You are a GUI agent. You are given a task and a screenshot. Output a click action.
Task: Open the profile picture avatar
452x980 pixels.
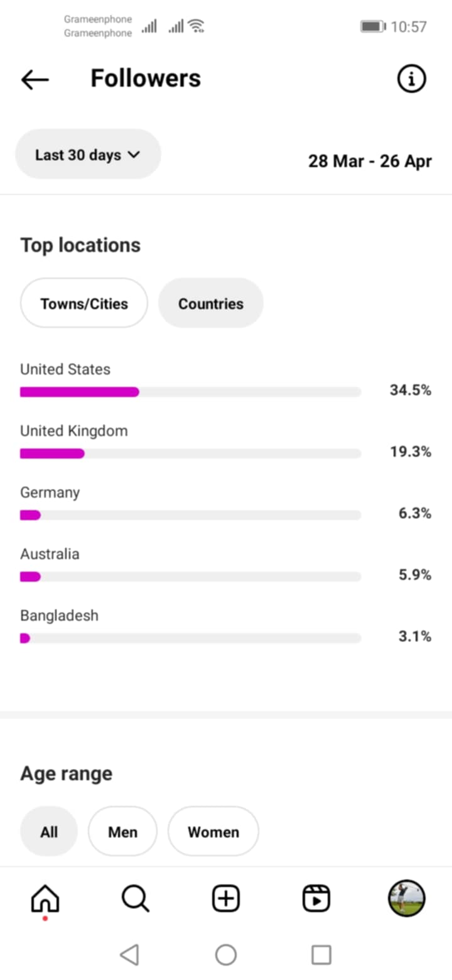407,898
